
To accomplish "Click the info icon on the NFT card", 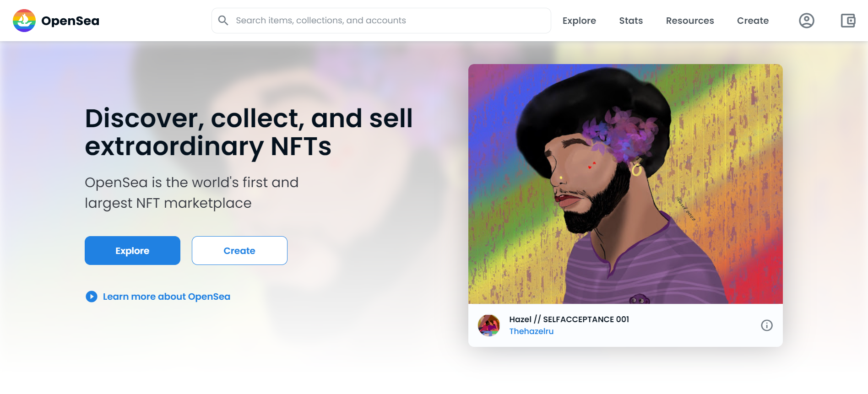I will click(x=766, y=325).
